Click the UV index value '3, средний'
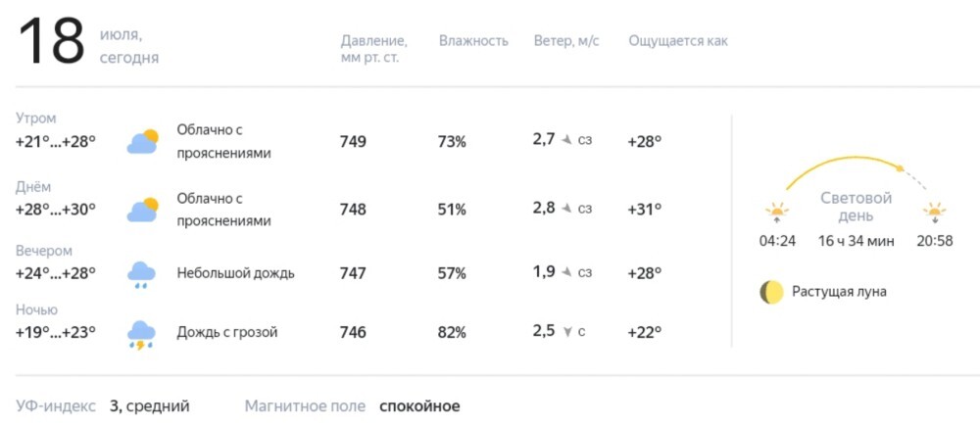 click(x=149, y=406)
